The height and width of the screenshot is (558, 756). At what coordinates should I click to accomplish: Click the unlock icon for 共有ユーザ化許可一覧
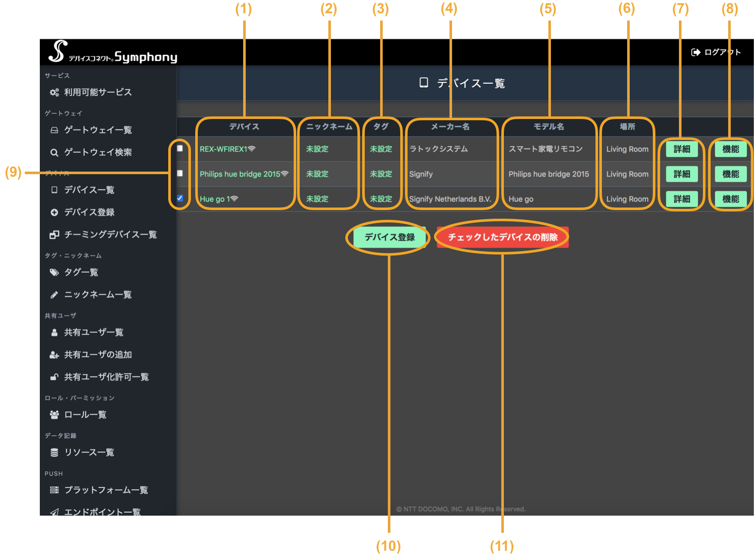point(54,377)
